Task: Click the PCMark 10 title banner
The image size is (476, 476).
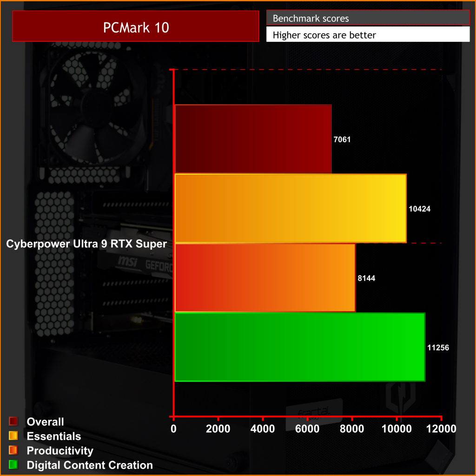Action: (136, 26)
